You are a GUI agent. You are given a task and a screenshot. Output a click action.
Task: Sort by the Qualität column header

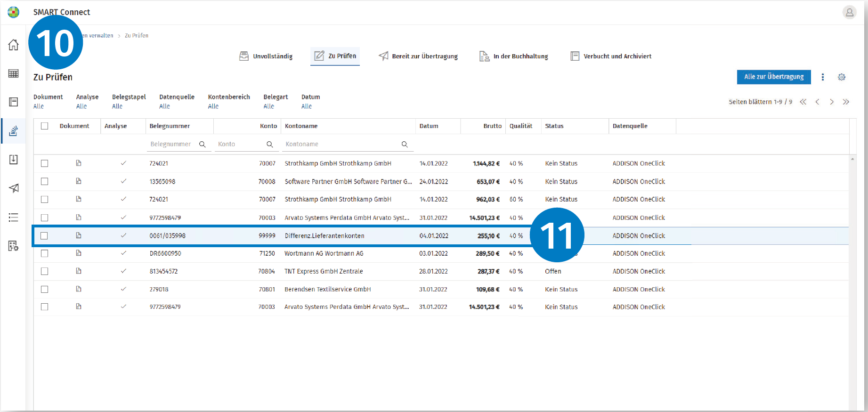pos(521,126)
